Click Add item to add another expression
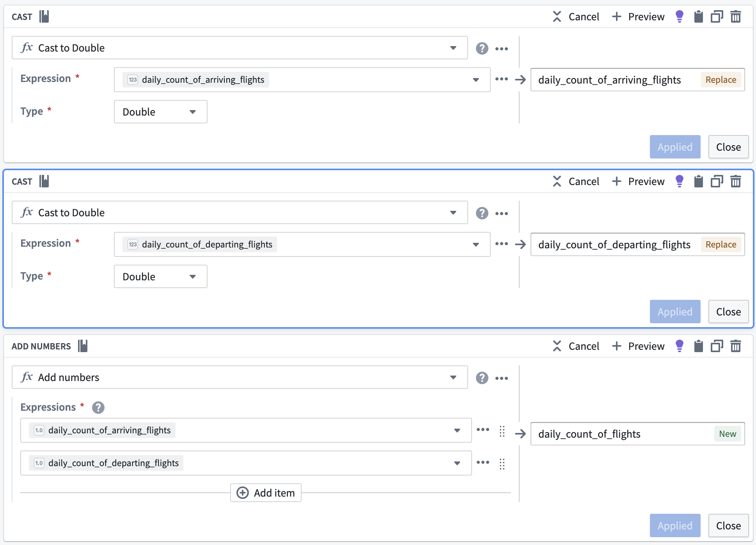756x545 pixels. click(x=266, y=493)
